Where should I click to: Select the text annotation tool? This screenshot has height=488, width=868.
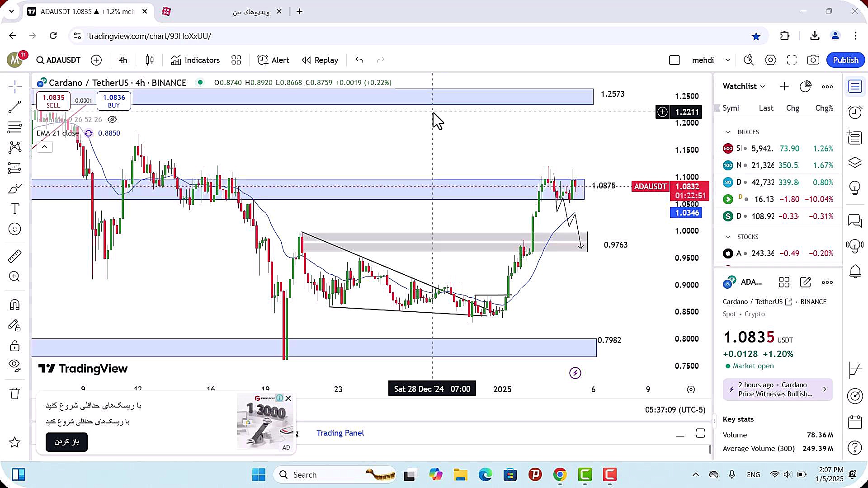(15, 209)
